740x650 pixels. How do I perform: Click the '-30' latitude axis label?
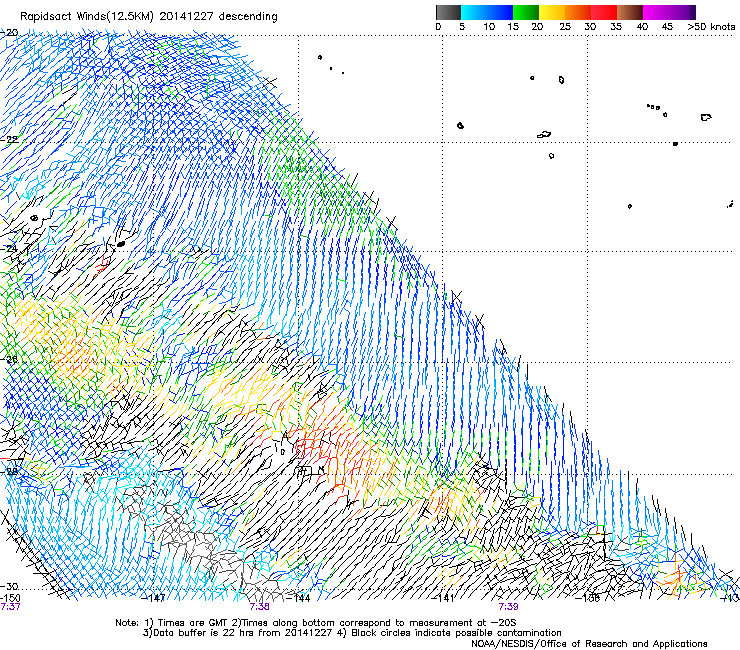(x=9, y=586)
